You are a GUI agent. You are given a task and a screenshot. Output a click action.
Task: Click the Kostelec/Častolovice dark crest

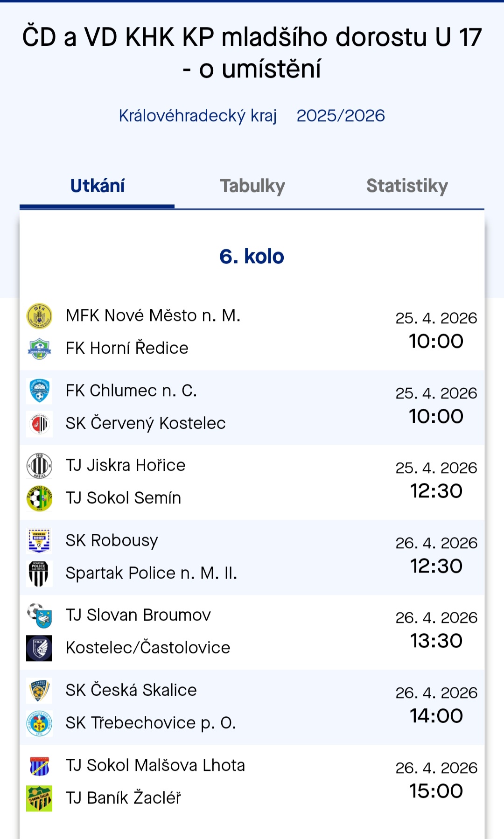(39, 648)
